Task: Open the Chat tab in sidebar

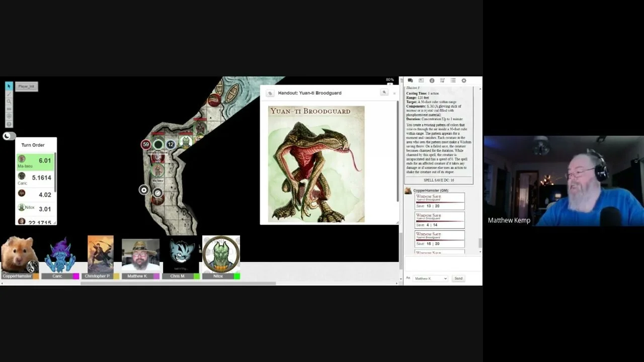Action: click(x=410, y=80)
